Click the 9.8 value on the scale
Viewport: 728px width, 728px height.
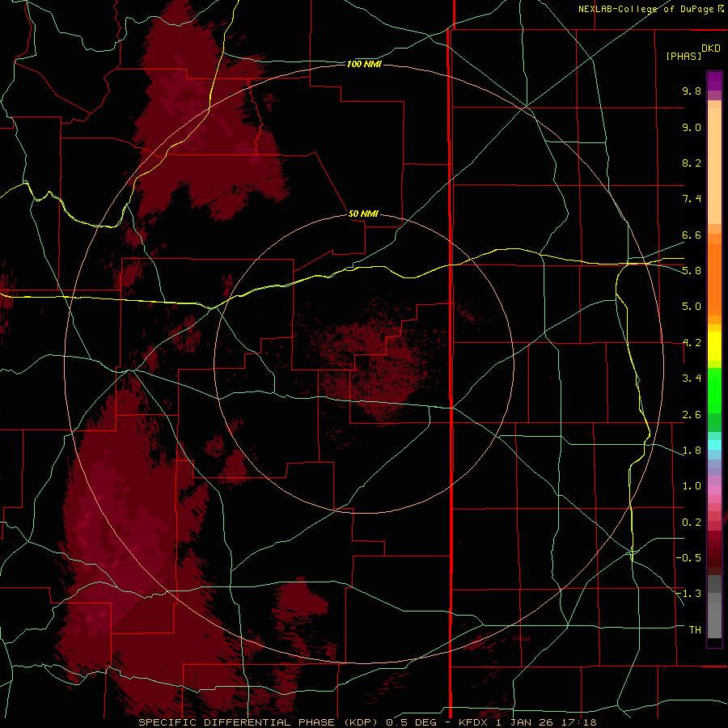pyautogui.click(x=692, y=91)
